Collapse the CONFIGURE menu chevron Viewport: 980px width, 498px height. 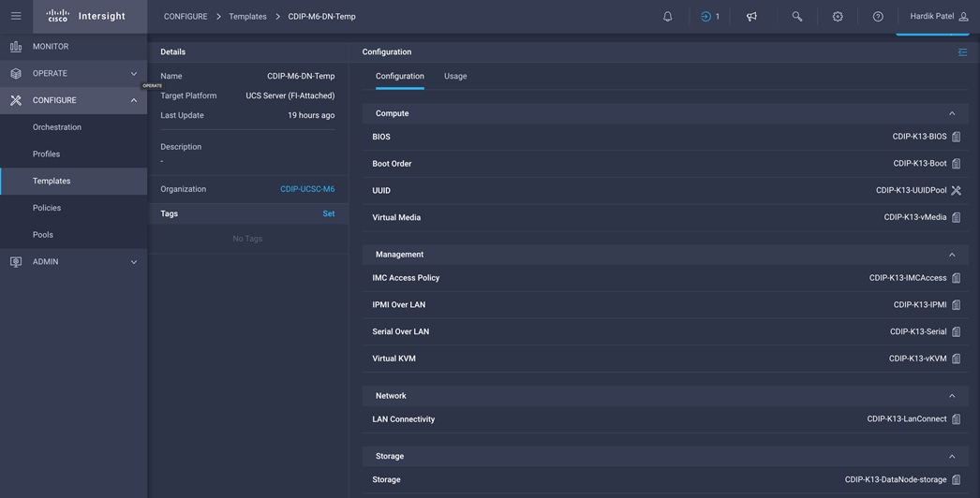(134, 100)
